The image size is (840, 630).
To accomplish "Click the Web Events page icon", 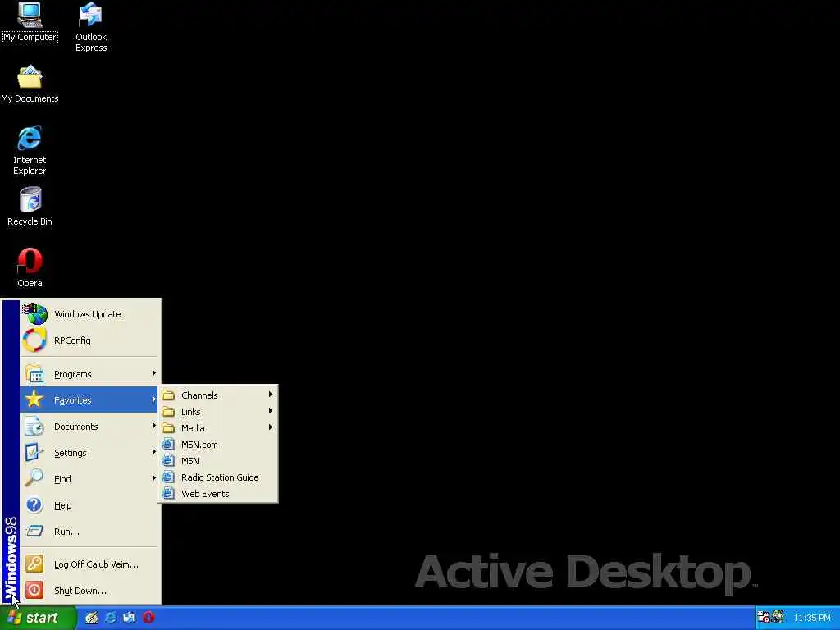I will [x=168, y=493].
